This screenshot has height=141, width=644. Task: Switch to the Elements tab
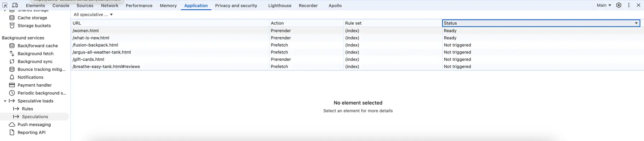click(35, 5)
